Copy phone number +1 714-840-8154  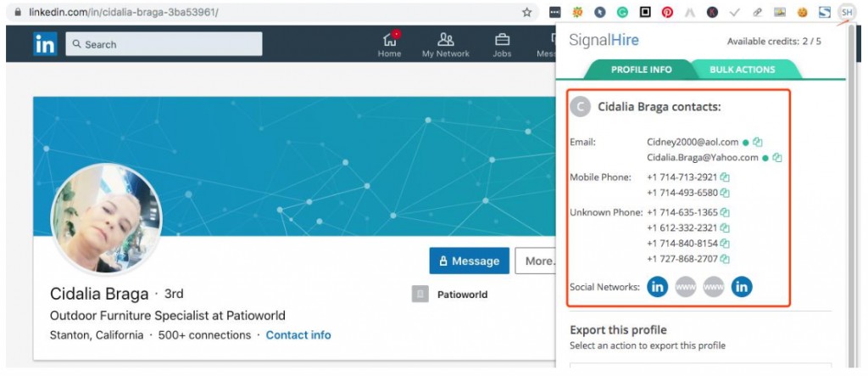(x=725, y=244)
